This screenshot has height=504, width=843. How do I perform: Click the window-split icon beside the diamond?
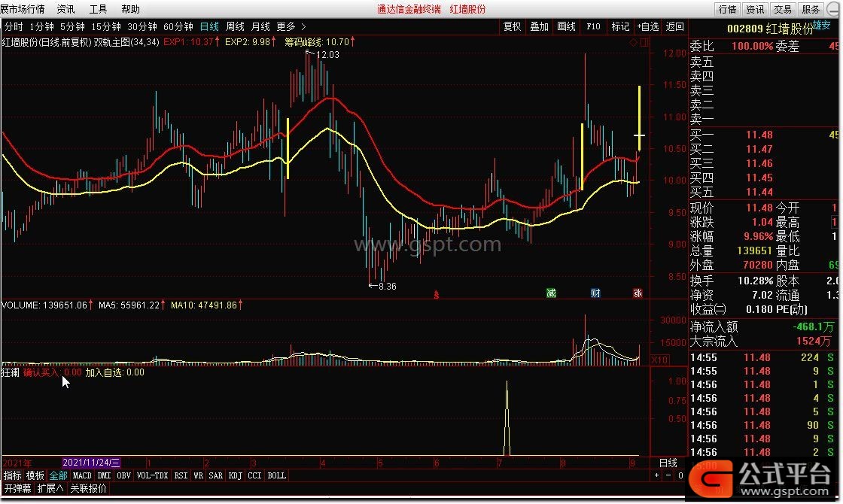coord(644,42)
